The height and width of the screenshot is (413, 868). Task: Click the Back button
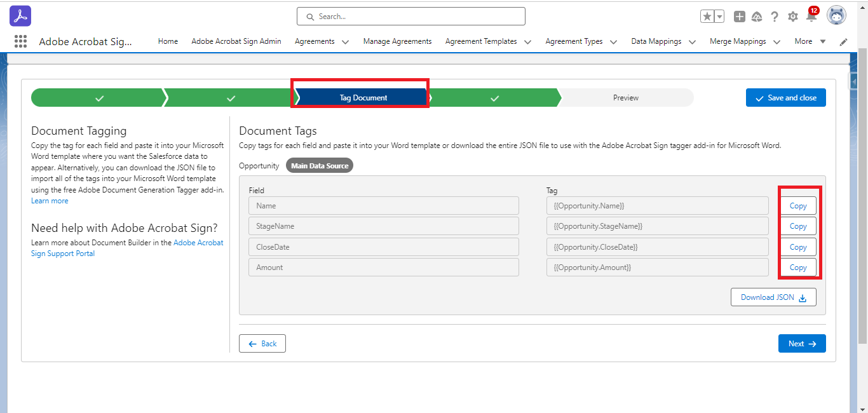(x=262, y=344)
